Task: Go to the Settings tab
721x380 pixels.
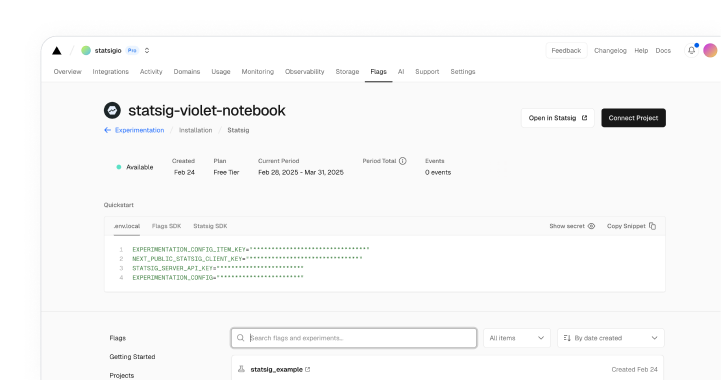Action: click(463, 72)
